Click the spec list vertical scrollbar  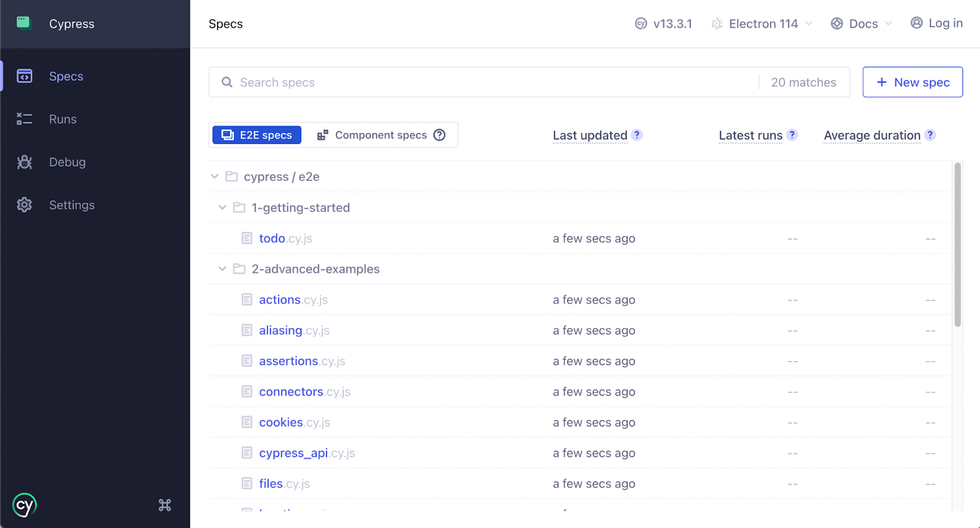(957, 244)
